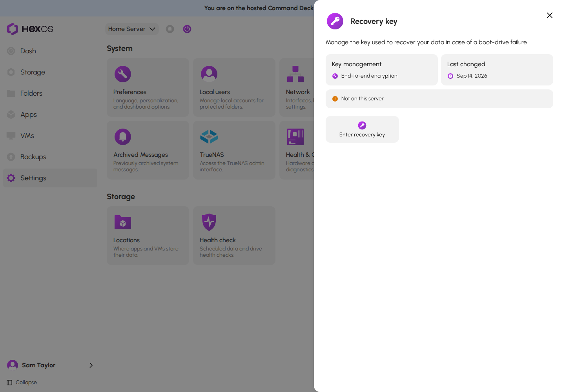Close the Recovery key panel
Viewport: 565px width, 392px height.
pyautogui.click(x=550, y=15)
